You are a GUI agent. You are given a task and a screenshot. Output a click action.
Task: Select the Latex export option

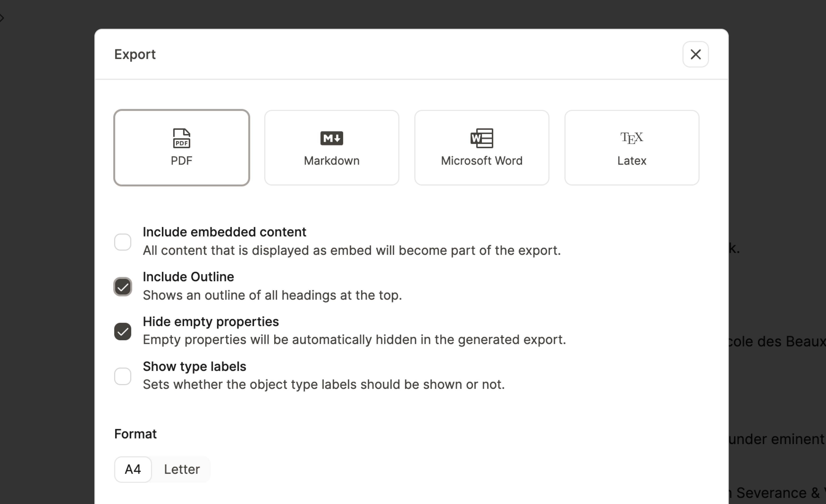632,147
